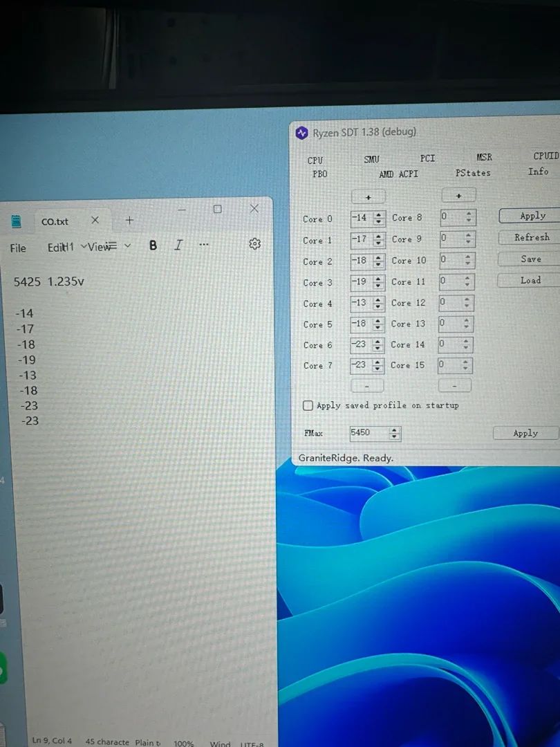Open the File menu in Notepad
Image resolution: width=560 pixels, height=747 pixels.
[x=18, y=248]
